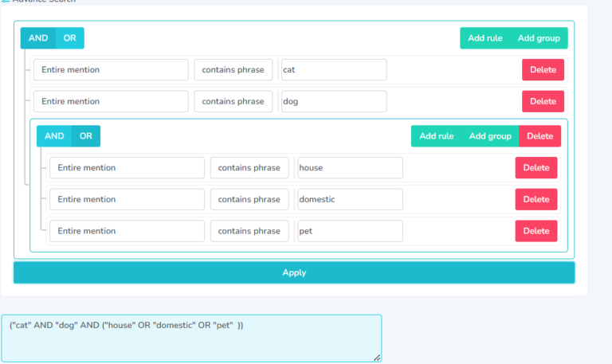Open contains phrase operator for pet rule
The height and width of the screenshot is (364, 612).
point(249,231)
